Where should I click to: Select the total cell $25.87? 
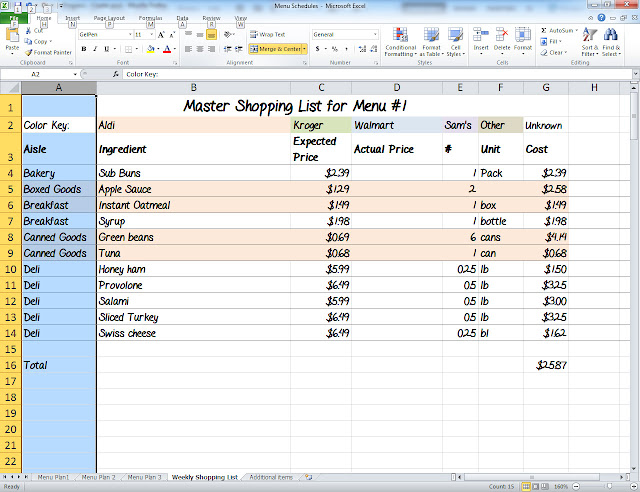coord(546,365)
